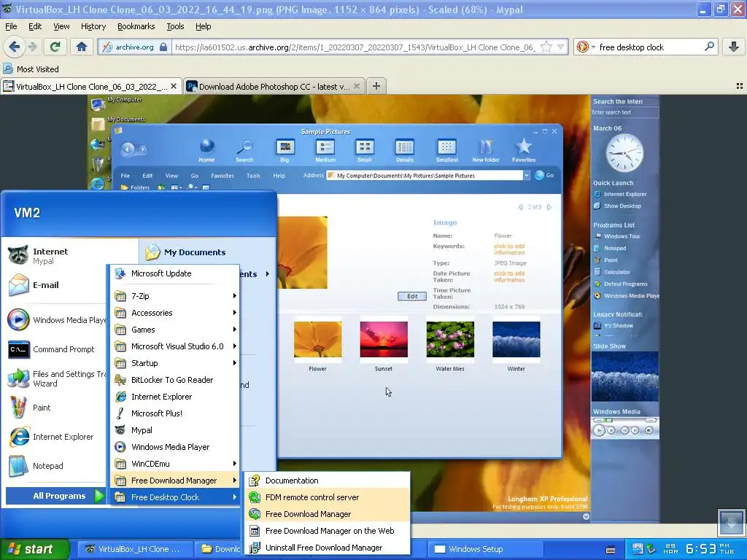The image size is (747, 560).
Task: Expand the 7-Zip program folder
Action: coord(175,296)
